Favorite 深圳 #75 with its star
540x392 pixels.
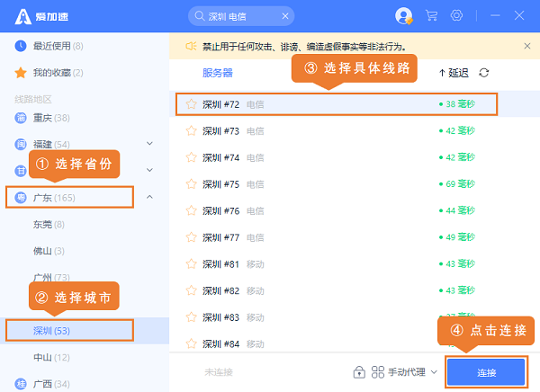[191, 184]
